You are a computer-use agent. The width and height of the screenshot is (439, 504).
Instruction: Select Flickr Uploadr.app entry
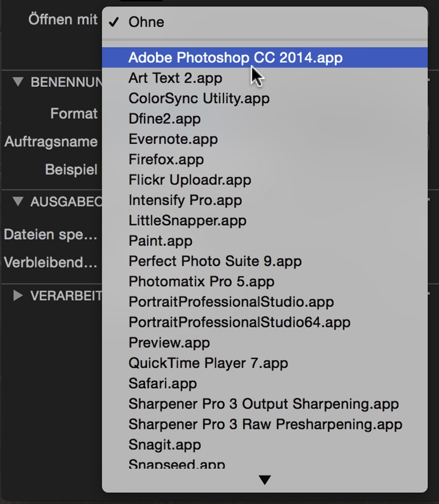(x=265, y=180)
